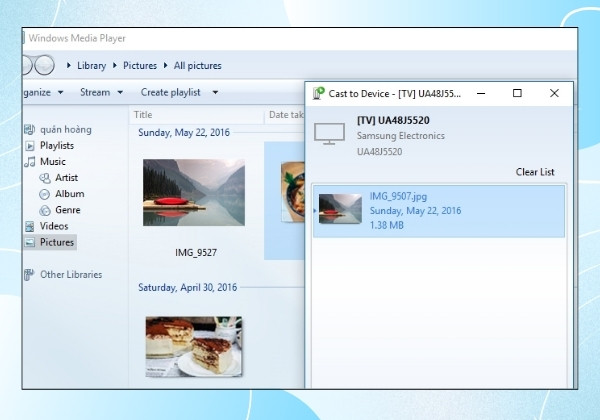Maximize the Cast to Device window
The height and width of the screenshot is (420, 600).
tap(517, 93)
